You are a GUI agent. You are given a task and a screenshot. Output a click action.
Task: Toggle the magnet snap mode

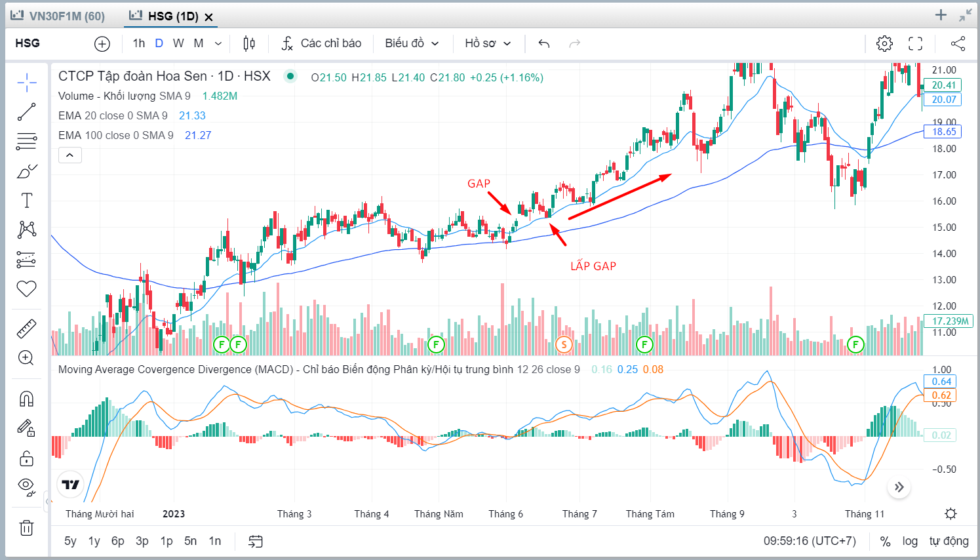click(x=27, y=399)
